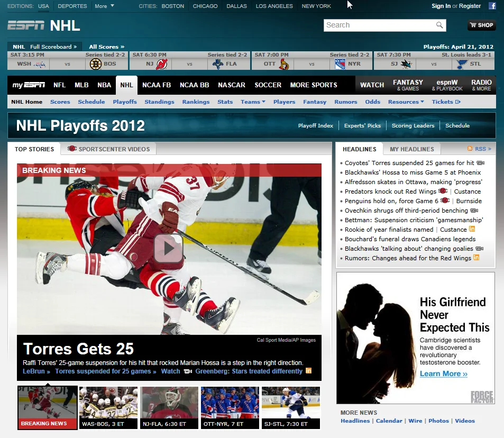This screenshot has width=504, height=438.
Task: Click Insider icon beside Rookie of year headline
Action: (x=472, y=229)
